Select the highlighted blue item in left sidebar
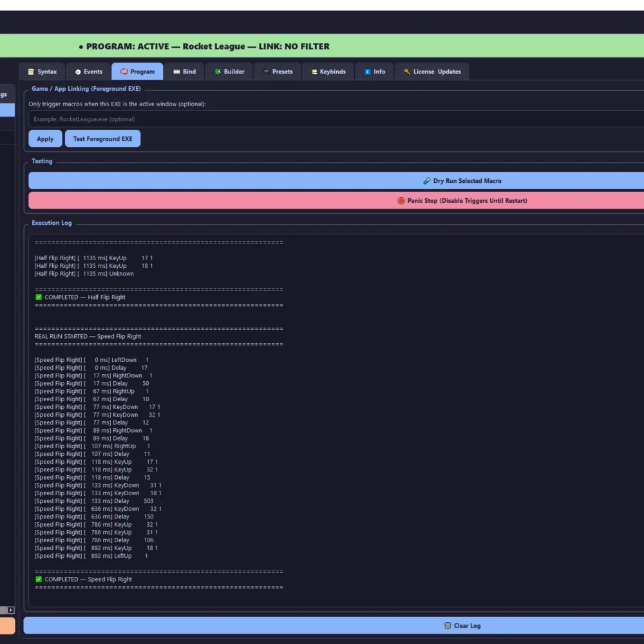Viewport: 644px width, 644px height. click(x=7, y=110)
